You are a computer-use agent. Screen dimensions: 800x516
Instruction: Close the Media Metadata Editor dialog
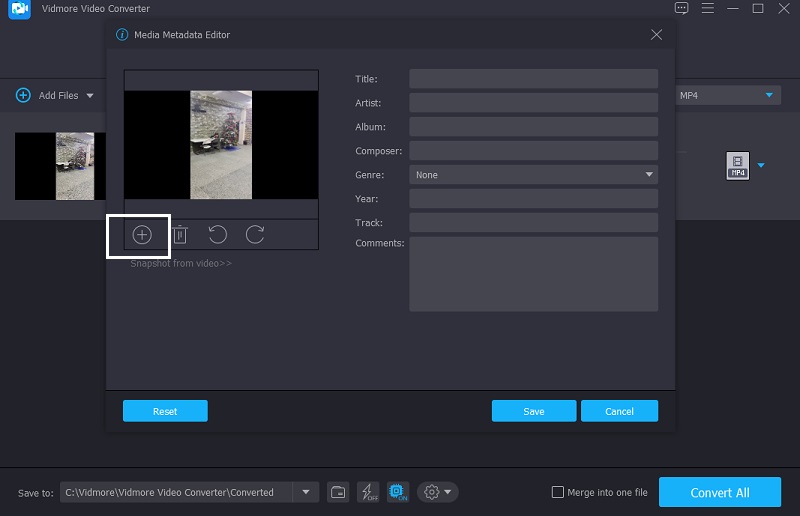656,35
